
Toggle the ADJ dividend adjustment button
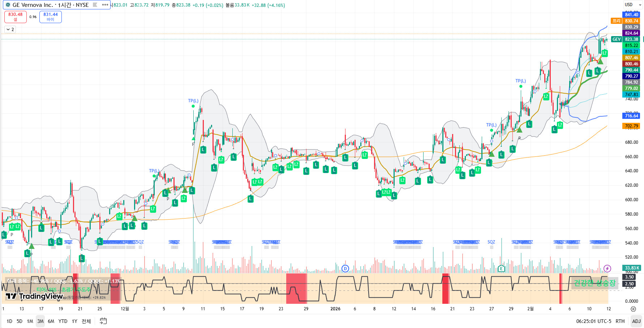click(636, 321)
